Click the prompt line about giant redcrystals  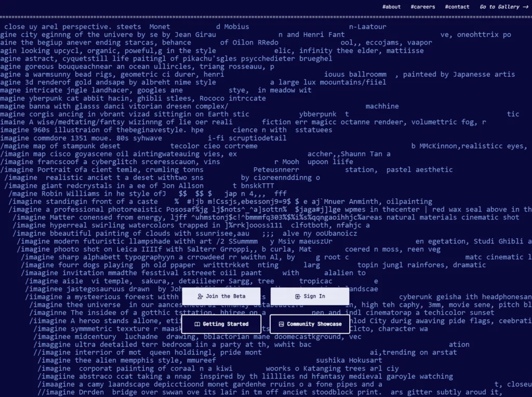click(139, 186)
